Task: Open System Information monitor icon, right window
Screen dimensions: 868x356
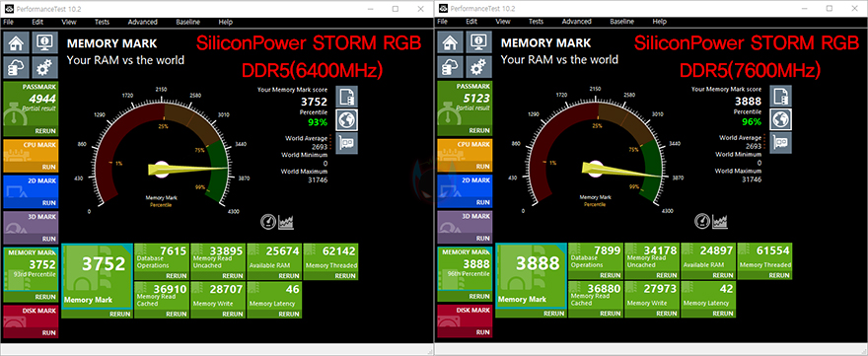Action: [x=477, y=42]
